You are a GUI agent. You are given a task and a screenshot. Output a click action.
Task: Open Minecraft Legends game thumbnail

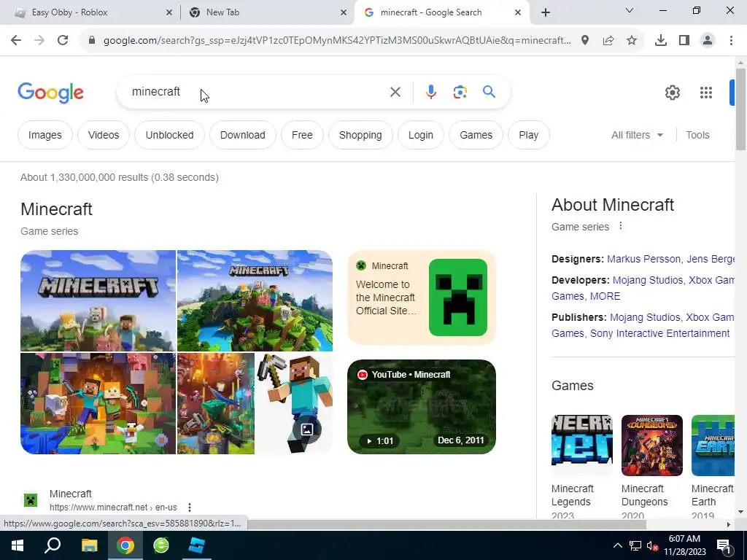click(581, 446)
